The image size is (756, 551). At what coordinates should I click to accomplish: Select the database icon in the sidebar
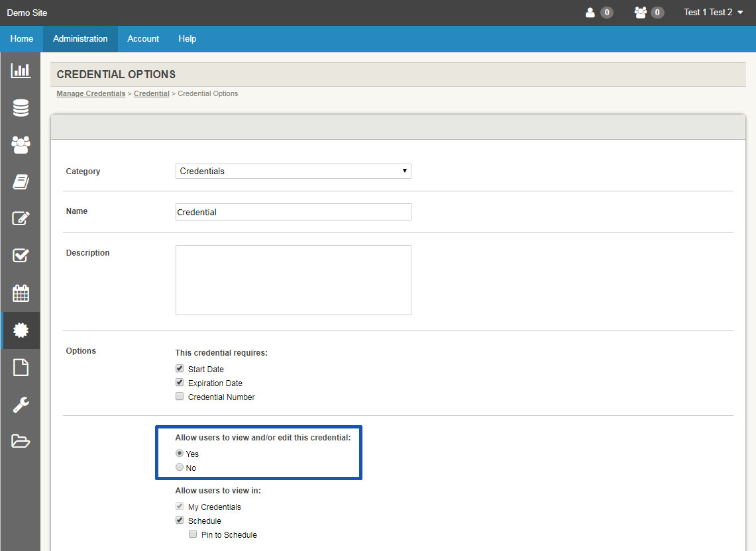(x=21, y=107)
